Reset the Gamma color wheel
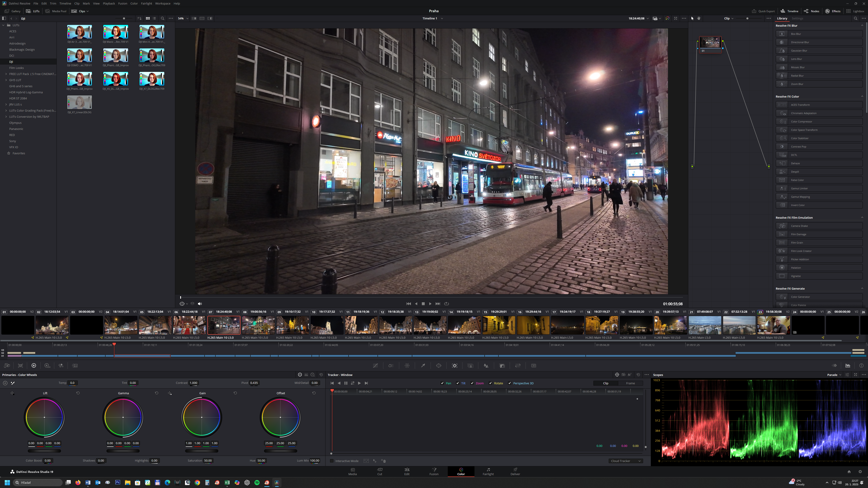The height and width of the screenshot is (488, 868). (156, 393)
